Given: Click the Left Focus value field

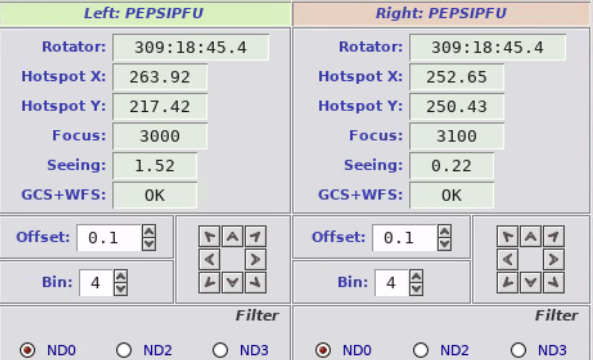Looking at the screenshot, I should [x=160, y=136].
